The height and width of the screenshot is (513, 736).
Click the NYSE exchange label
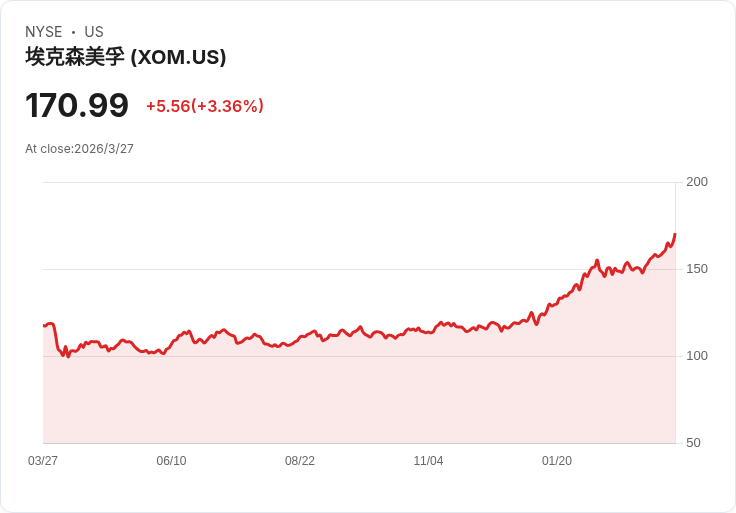point(43,32)
